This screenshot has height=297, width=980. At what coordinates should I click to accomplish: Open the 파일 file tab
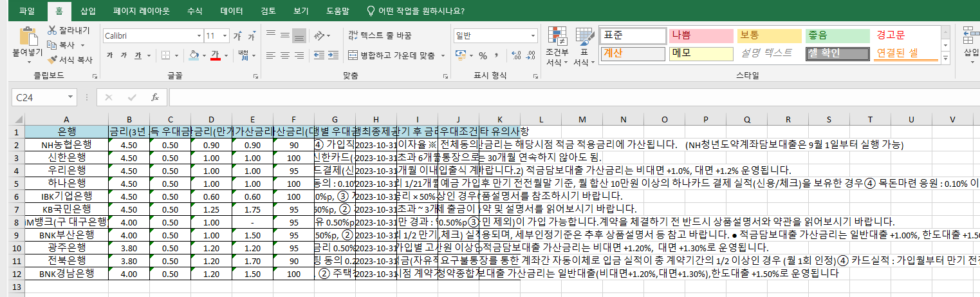[x=27, y=11]
